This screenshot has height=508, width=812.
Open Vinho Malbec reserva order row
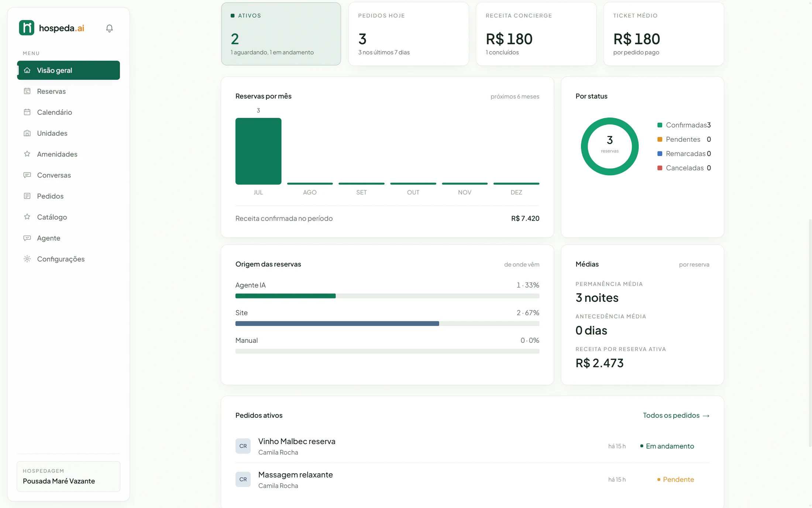tap(472, 446)
